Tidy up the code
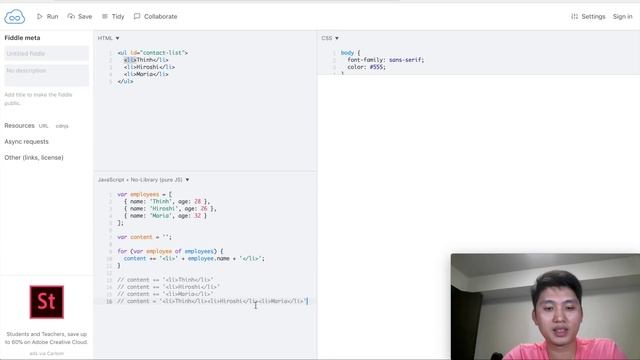 [x=113, y=16]
